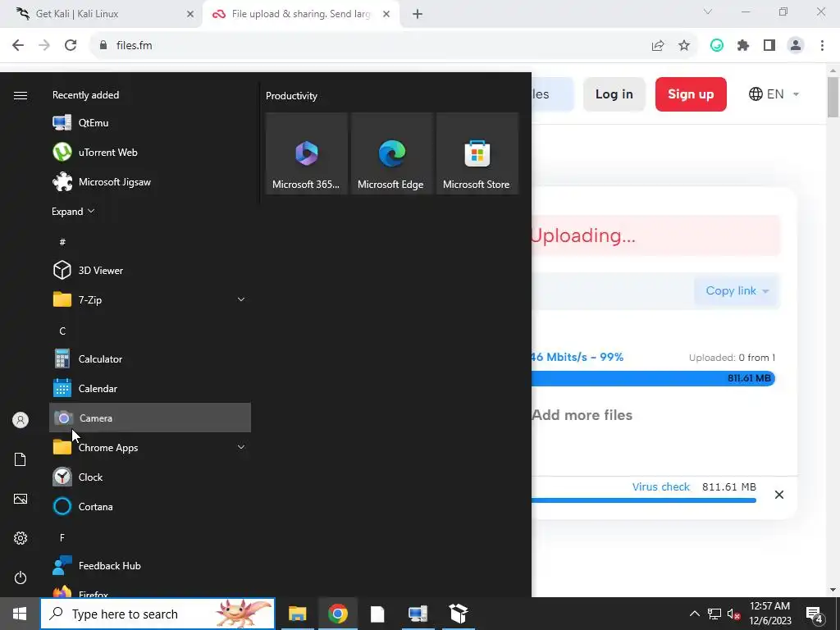
Task: Click the F section header
Action: (62, 537)
